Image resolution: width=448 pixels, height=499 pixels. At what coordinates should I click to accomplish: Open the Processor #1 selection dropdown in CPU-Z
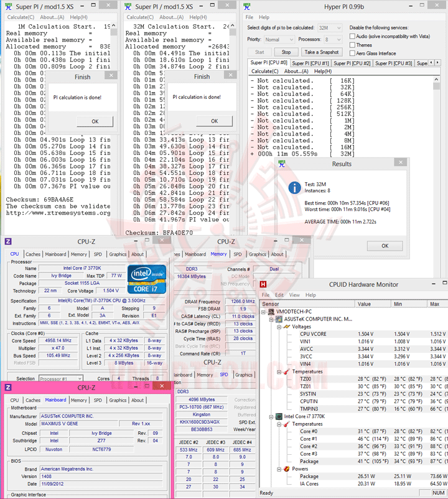pyautogui.click(x=61, y=379)
